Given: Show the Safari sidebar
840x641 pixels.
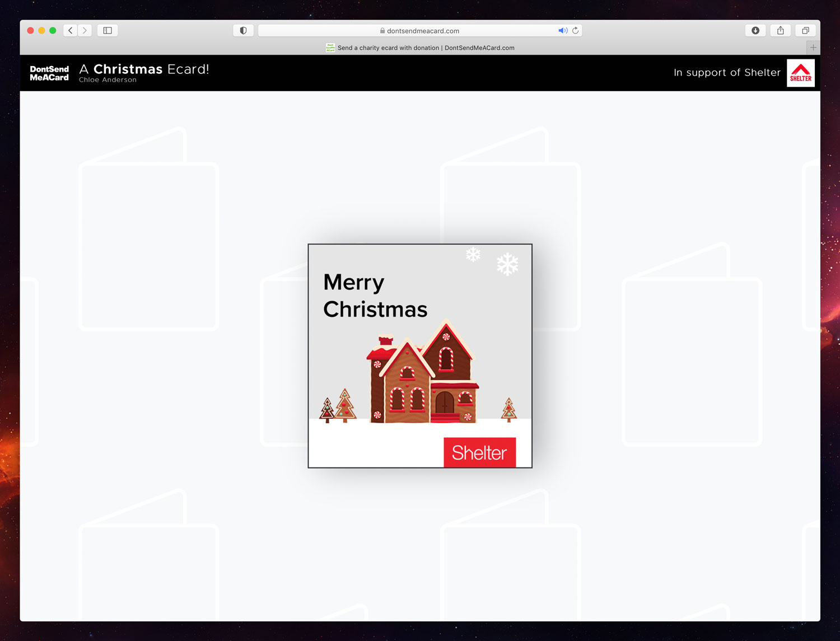Looking at the screenshot, I should [108, 31].
